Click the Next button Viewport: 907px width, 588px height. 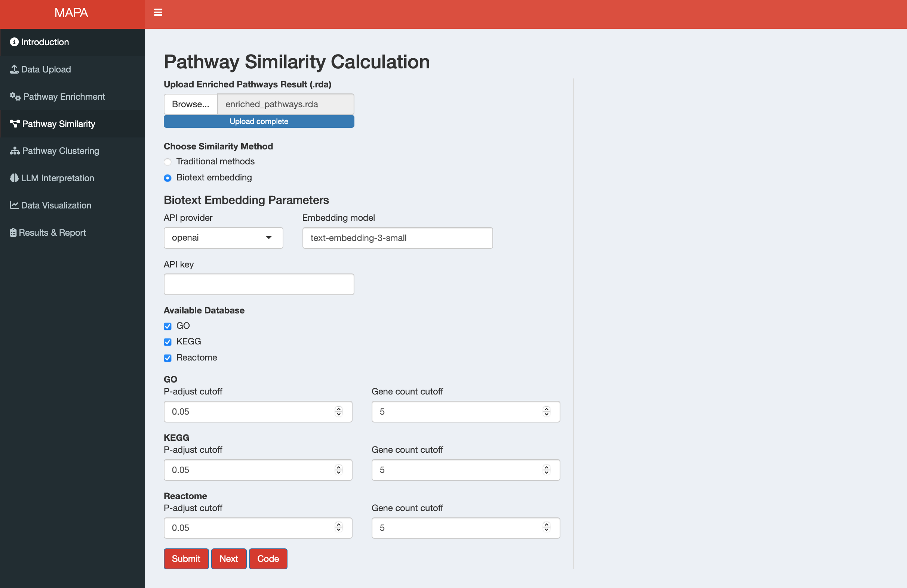pos(229,559)
